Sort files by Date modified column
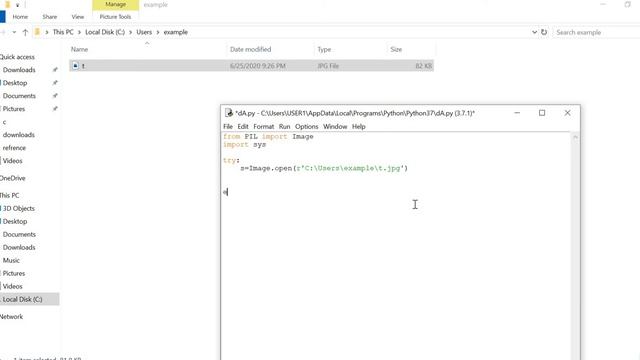The height and width of the screenshot is (360, 640). pyautogui.click(x=250, y=49)
